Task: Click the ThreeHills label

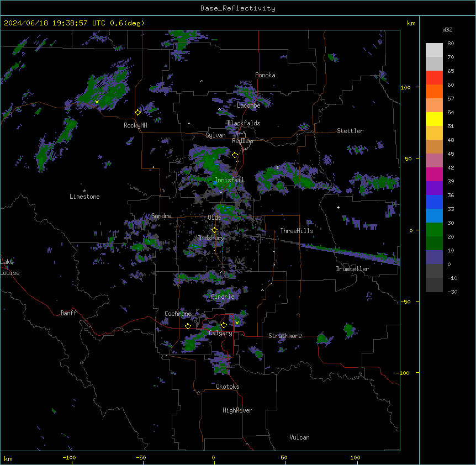Action: pos(297,231)
